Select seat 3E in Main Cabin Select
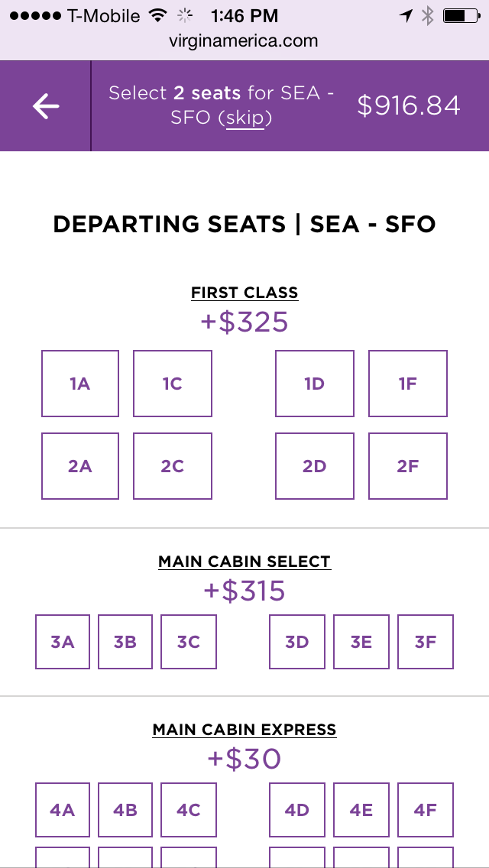 (361, 642)
